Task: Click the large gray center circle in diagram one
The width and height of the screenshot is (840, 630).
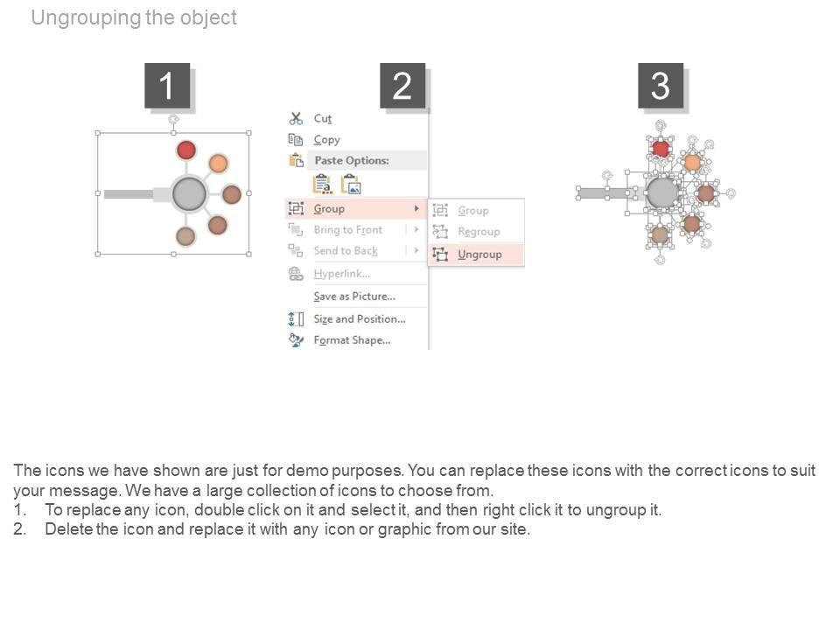Action: click(x=189, y=194)
